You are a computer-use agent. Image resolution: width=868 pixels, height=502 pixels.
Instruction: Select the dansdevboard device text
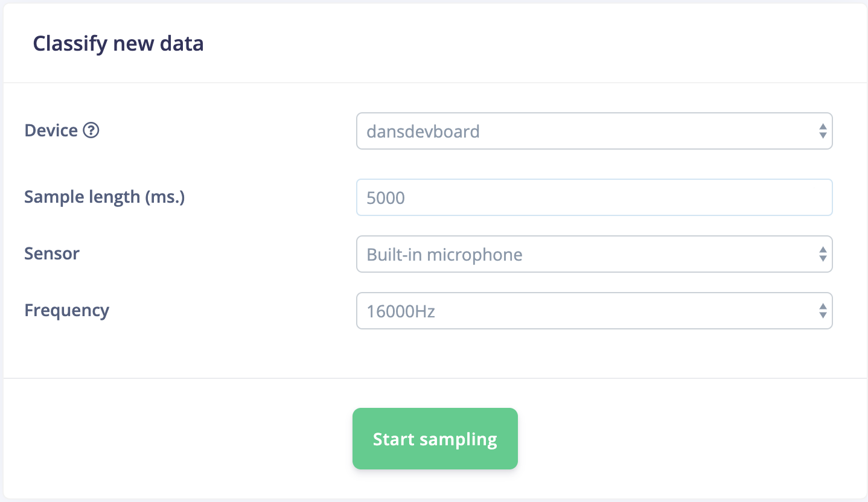[423, 132]
